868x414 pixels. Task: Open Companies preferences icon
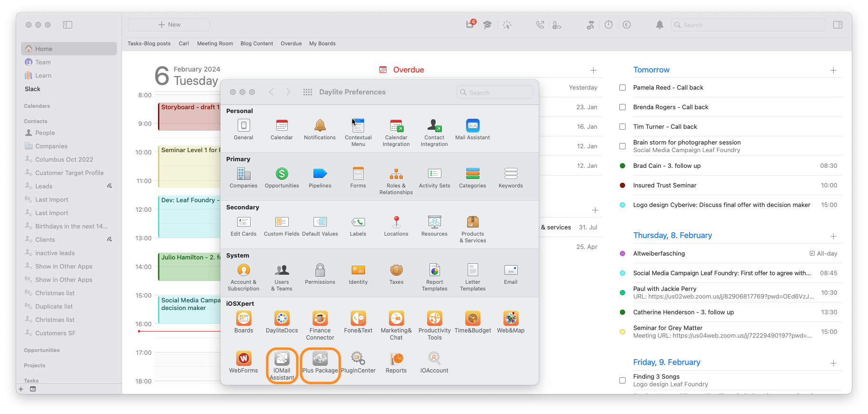(x=243, y=174)
